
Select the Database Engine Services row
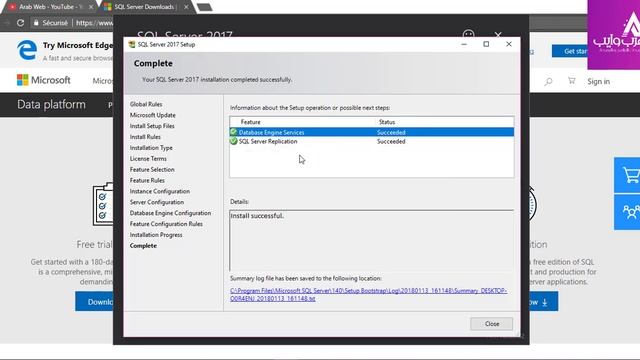pyautogui.click(x=371, y=132)
